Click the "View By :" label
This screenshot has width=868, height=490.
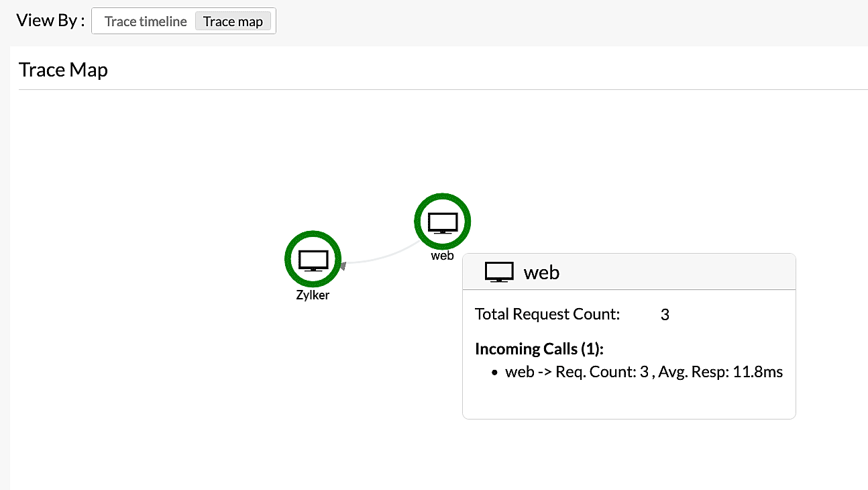tap(50, 20)
